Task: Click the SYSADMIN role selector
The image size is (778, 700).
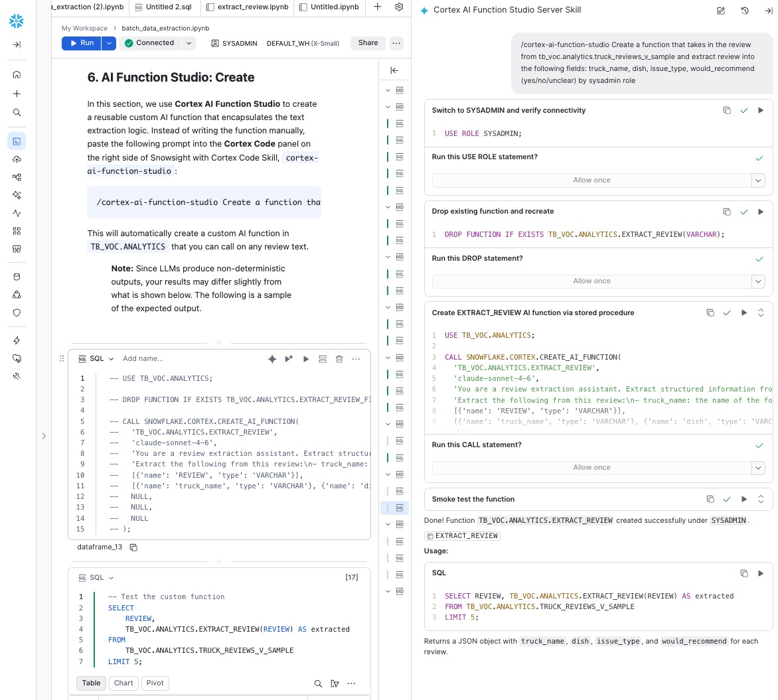Action: click(x=234, y=44)
